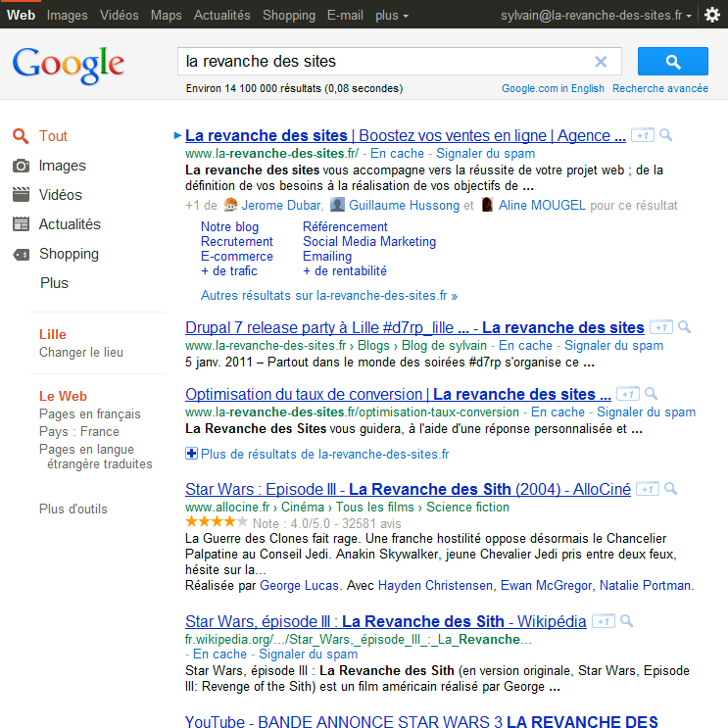Viewport: 728px width, 728px height.
Task: Open the 'Natalie Portman' link
Action: (645, 586)
